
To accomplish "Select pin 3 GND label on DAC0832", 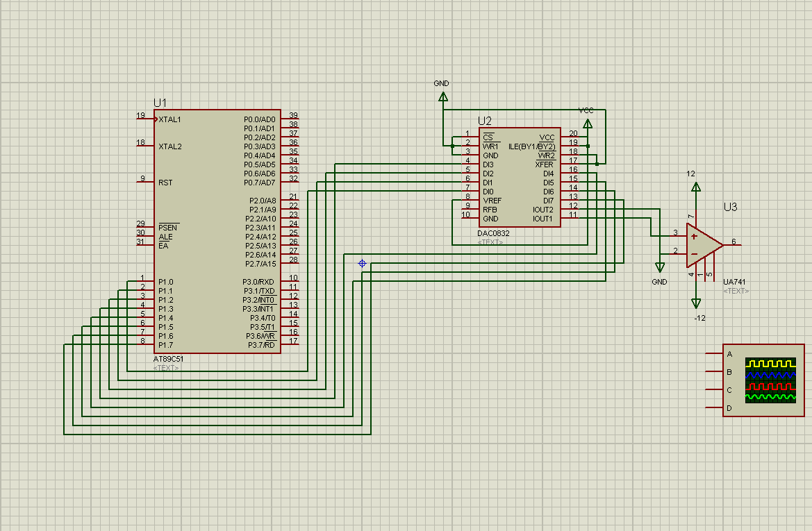I will 490,155.
